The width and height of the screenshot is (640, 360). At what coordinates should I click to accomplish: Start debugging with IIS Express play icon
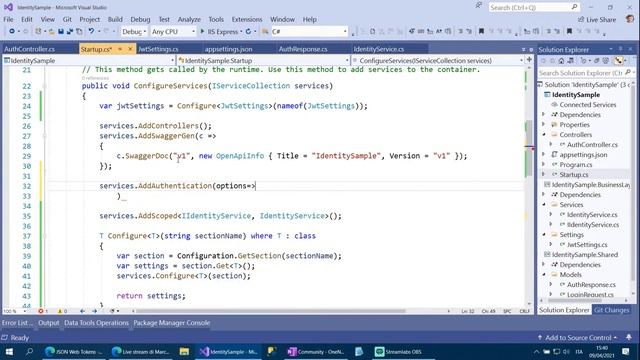[202, 31]
